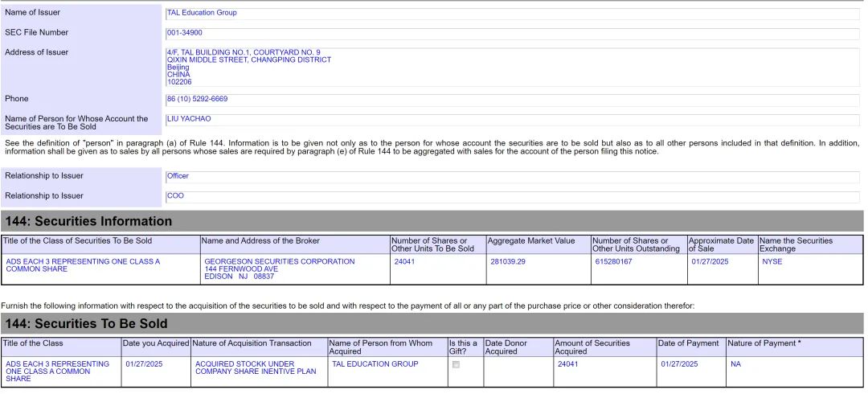Click the Relationship to Issuer 'COO' field
Viewport: 868px width, 394px height.
point(512,197)
